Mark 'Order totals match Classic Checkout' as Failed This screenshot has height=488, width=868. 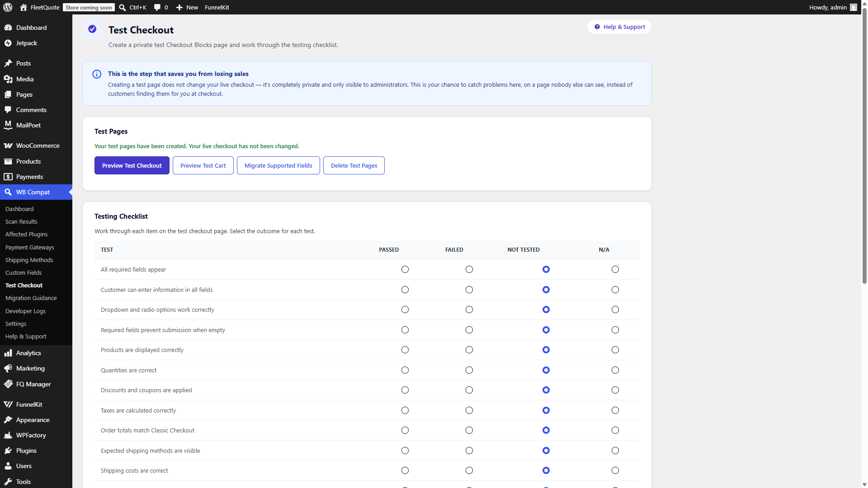coord(469,430)
